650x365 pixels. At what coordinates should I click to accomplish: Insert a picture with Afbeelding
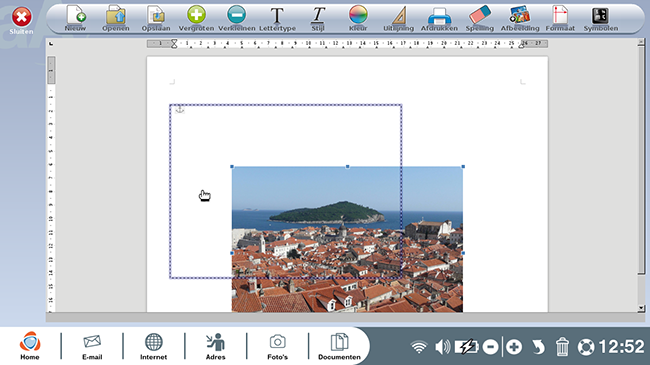[x=520, y=18]
